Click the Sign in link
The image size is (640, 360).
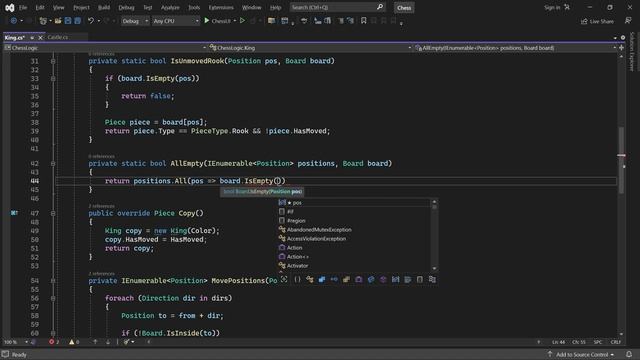point(552,7)
